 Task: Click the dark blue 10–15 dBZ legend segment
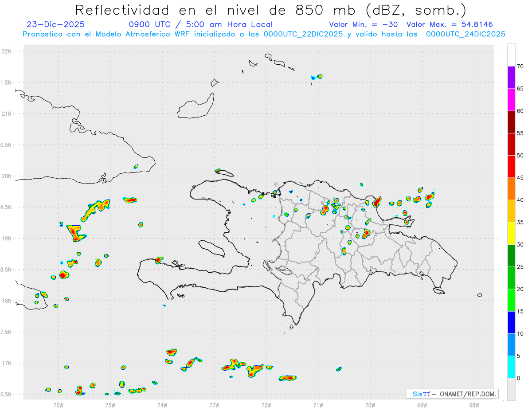tap(511, 322)
